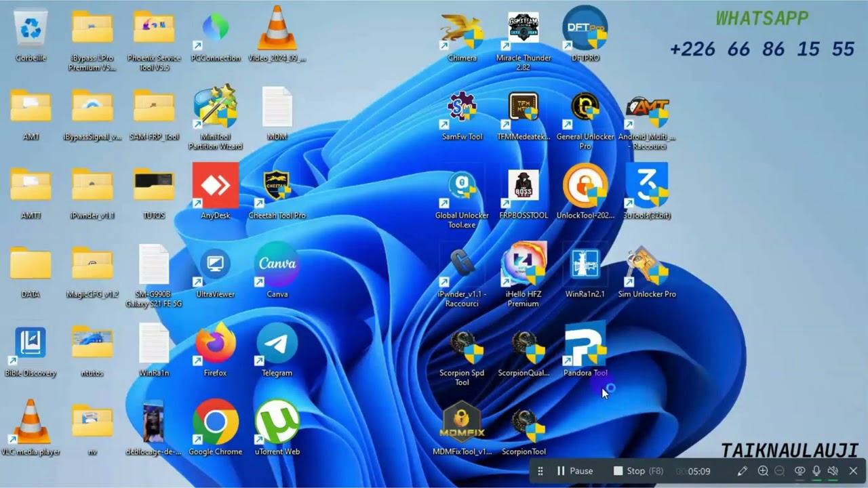Launch UnlockTool-202 shortcut
The image size is (868, 488).
pyautogui.click(x=585, y=186)
